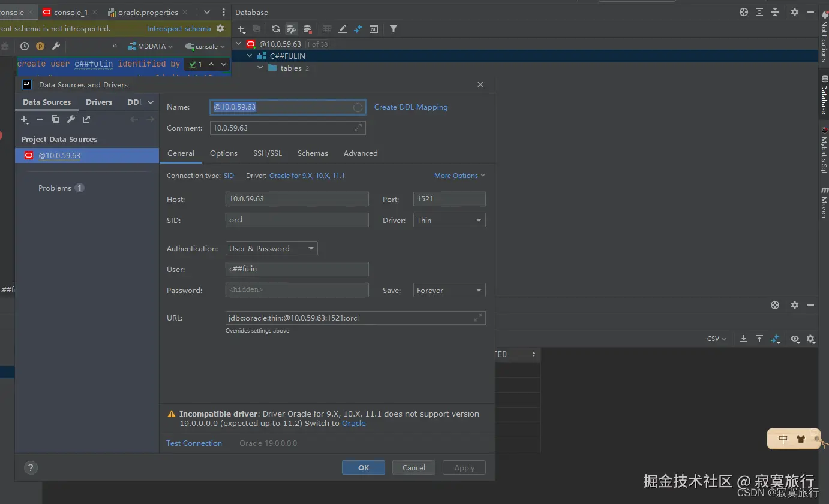Open the Authentication dropdown
Screen dimensions: 829x504
(x=271, y=248)
